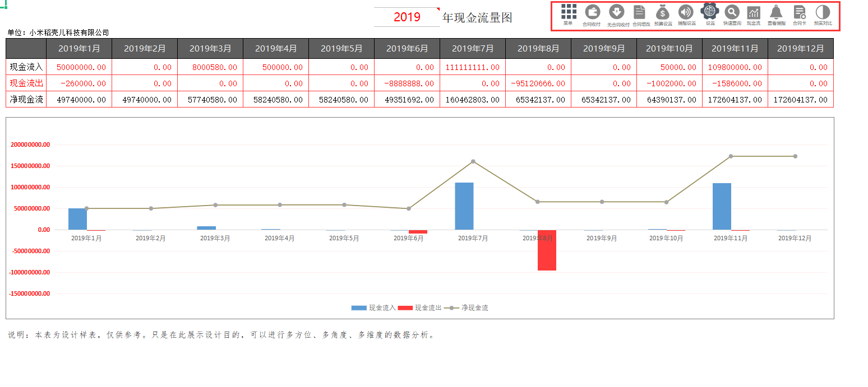Select the 2019 year input field
868x387 pixels.
tap(406, 17)
